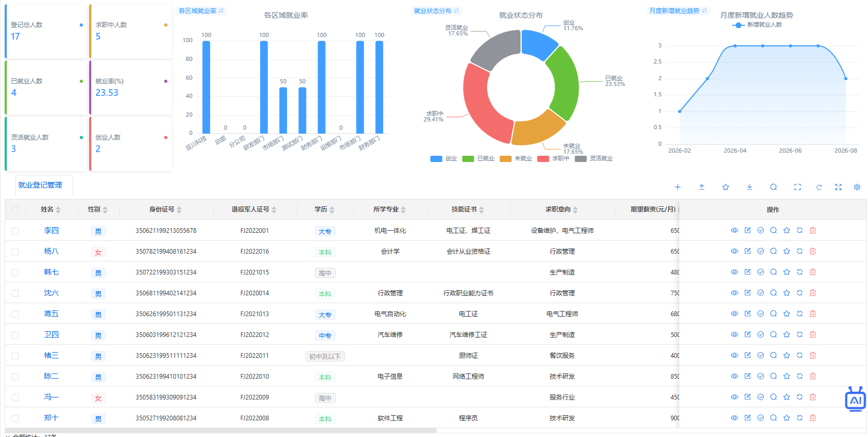
Task: Click the 就业率(%) statistic card
Action: tap(130, 88)
